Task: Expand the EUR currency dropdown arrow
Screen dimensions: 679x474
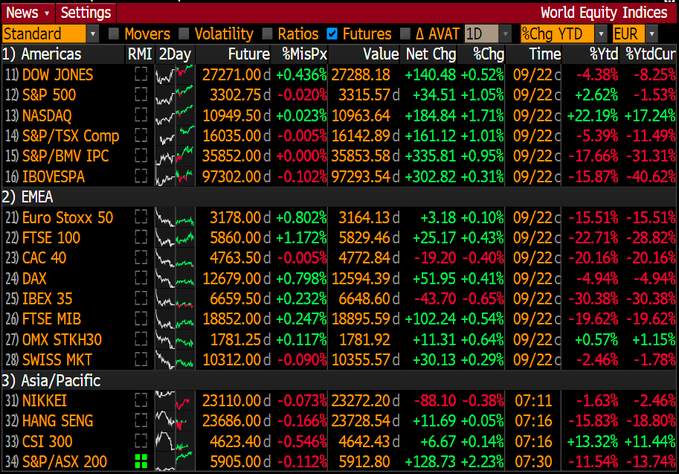Action: point(652,34)
